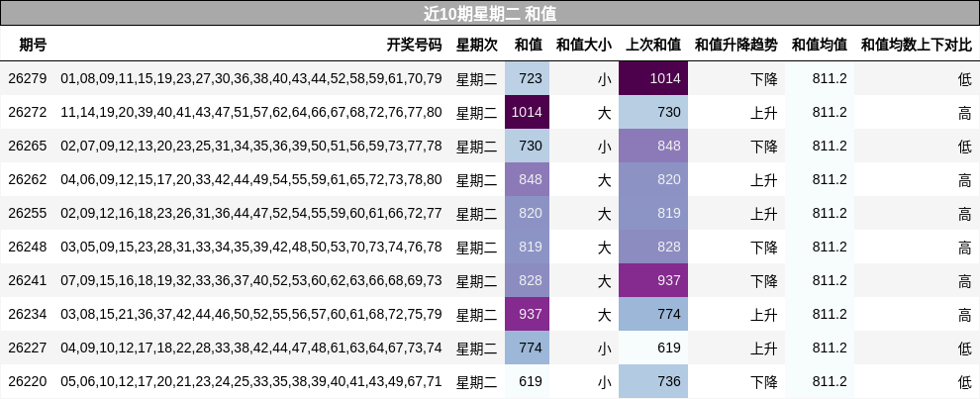Select issue number 26262
Image resolution: width=980 pixels, height=399 pixels.
tap(28, 180)
